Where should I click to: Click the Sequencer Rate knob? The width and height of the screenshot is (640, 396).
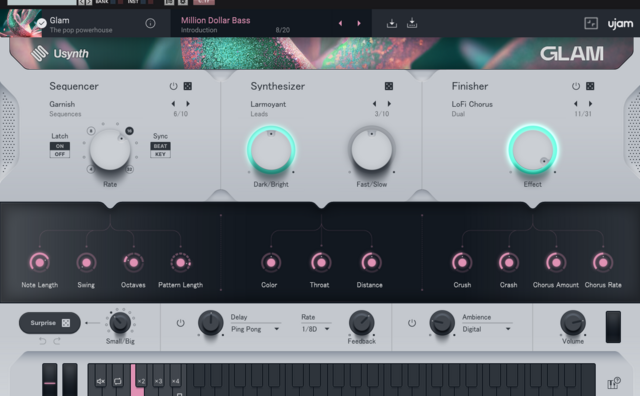(x=110, y=150)
